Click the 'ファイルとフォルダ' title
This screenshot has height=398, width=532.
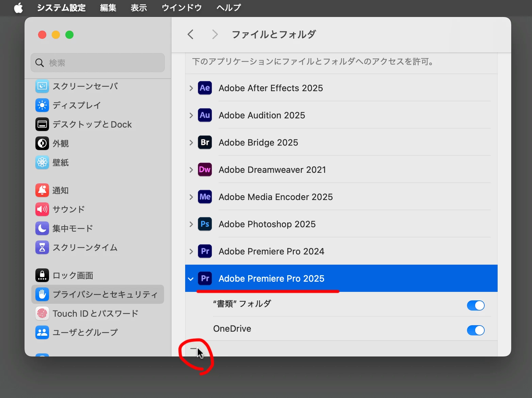pyautogui.click(x=274, y=34)
